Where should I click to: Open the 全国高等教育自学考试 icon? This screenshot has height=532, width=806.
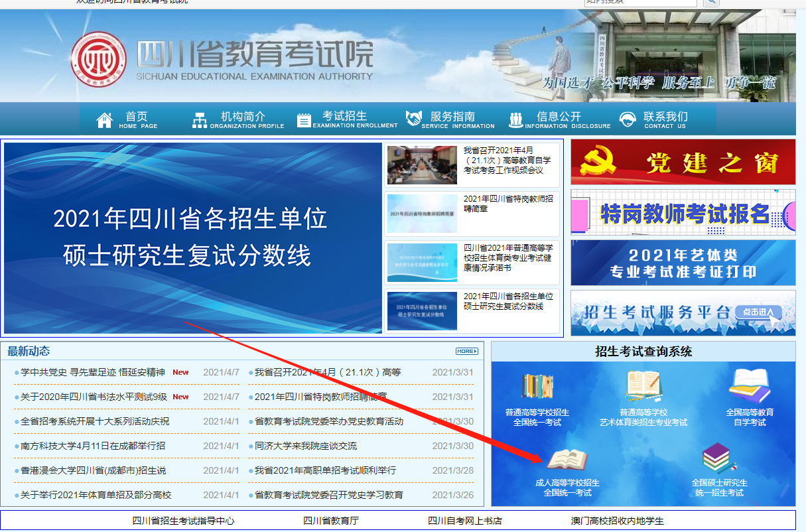point(750,387)
